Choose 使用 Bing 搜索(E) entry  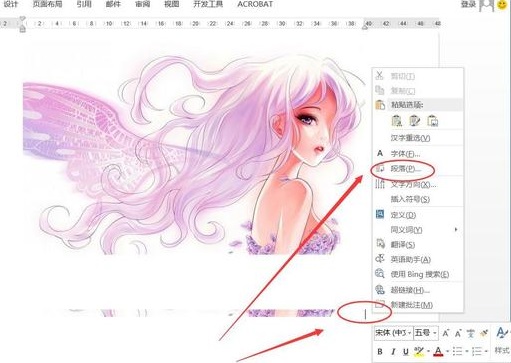click(417, 274)
